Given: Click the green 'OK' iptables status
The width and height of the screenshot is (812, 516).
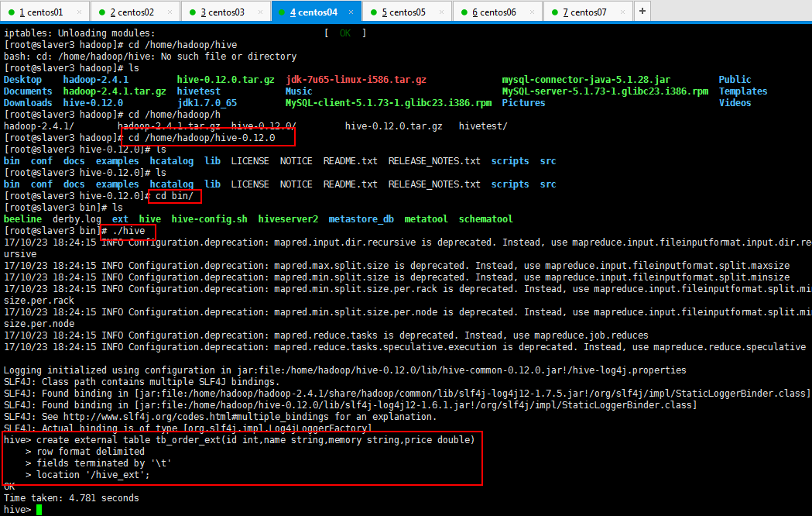Looking at the screenshot, I should 345,33.
